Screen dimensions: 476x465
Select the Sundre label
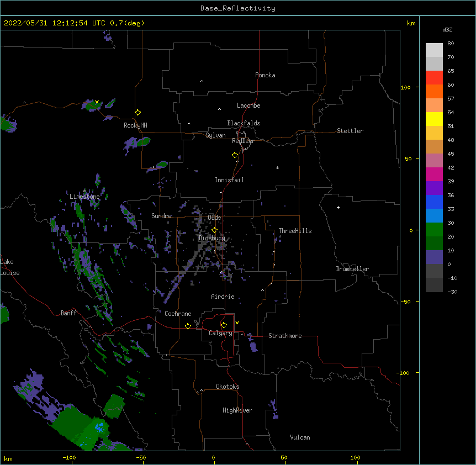coord(161,216)
